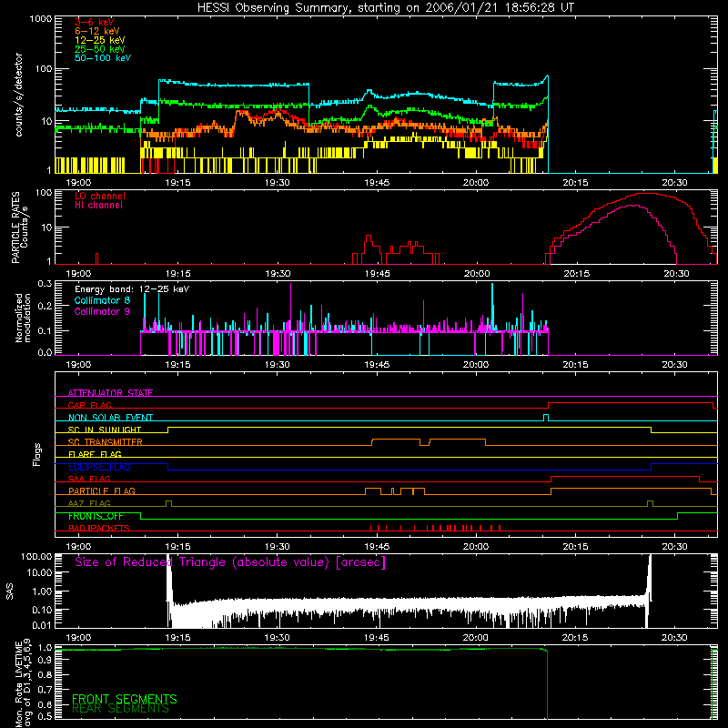Select the 12-25 keV legend label
The image size is (728, 728).
coord(100,40)
